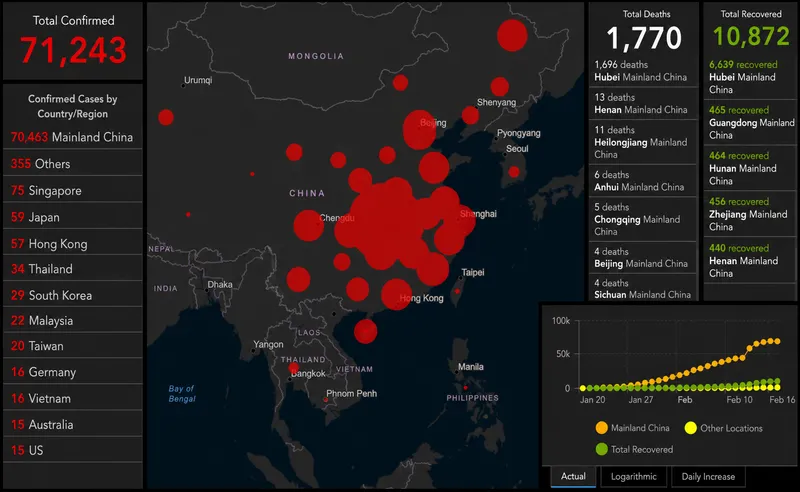800x492 pixels.
Task: Click the Total Confirmed 71,243 figure
Action: click(73, 51)
